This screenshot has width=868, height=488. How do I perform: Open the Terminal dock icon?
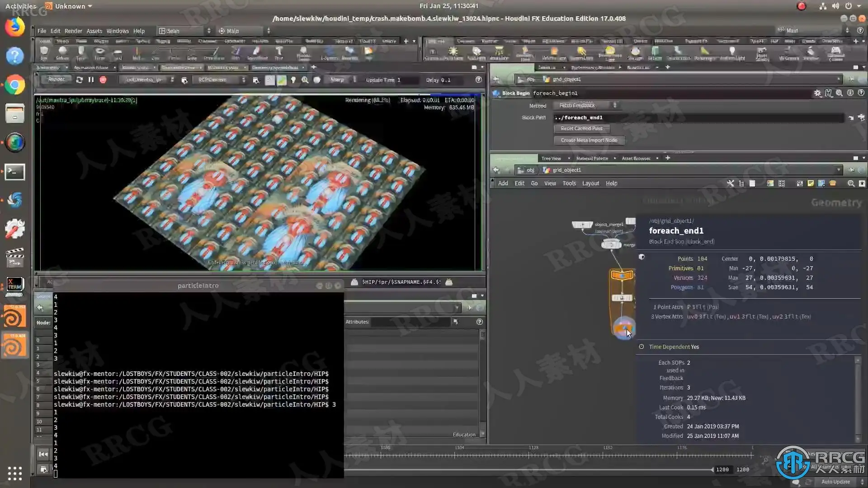coord(14,172)
